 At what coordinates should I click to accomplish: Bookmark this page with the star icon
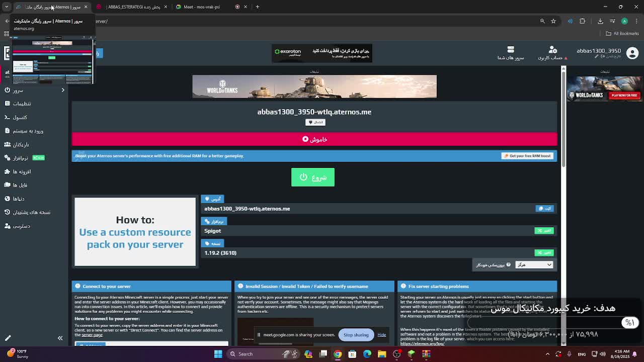[x=553, y=21]
